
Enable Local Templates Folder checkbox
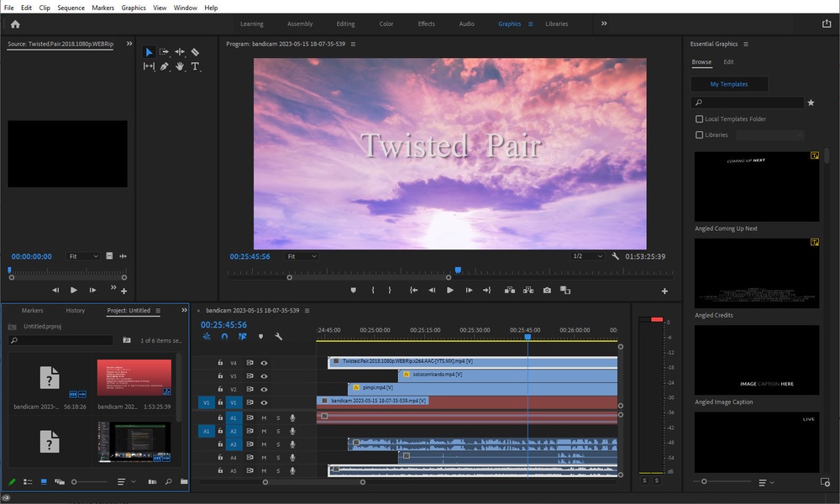[x=699, y=119]
